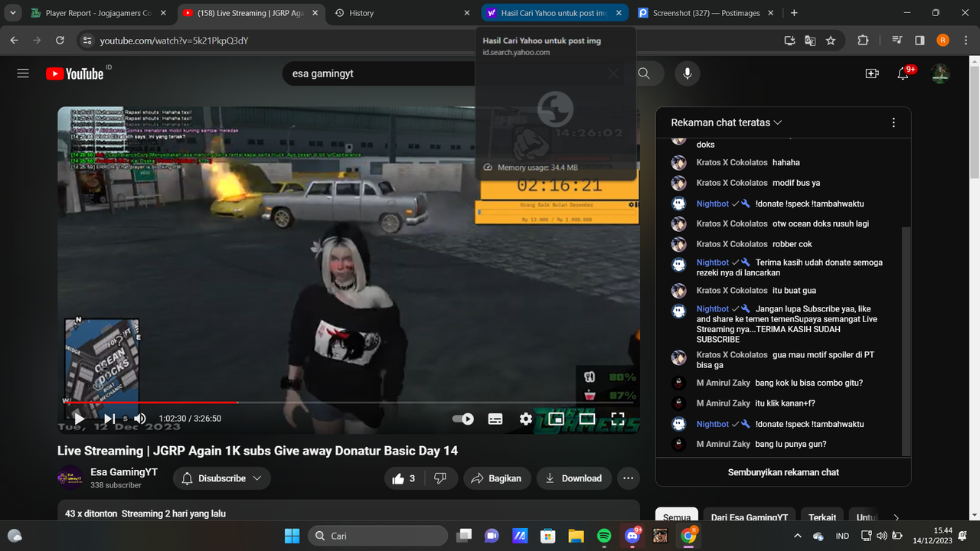The width and height of the screenshot is (980, 551).
Task: Toggle subtitles closed captions
Action: click(495, 419)
